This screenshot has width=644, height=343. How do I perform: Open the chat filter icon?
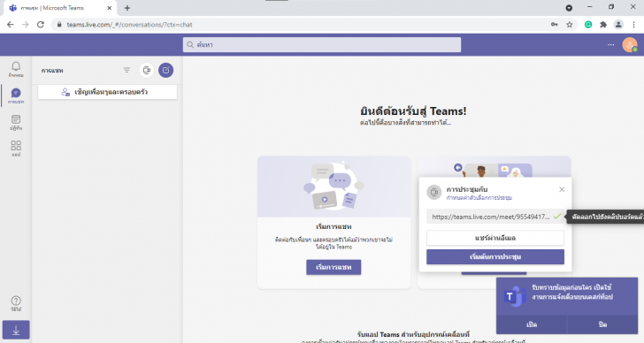tap(126, 70)
